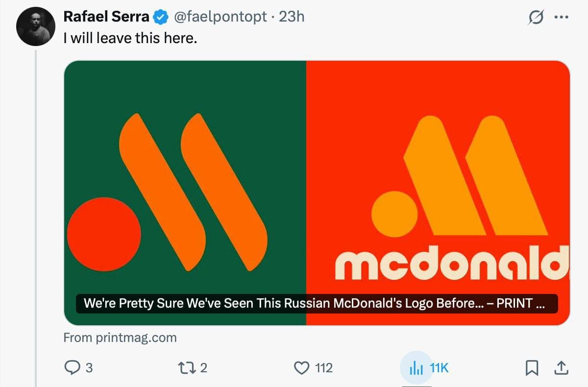View post analytics via the bar chart icon
This screenshot has height=387, width=588.
pos(416,368)
